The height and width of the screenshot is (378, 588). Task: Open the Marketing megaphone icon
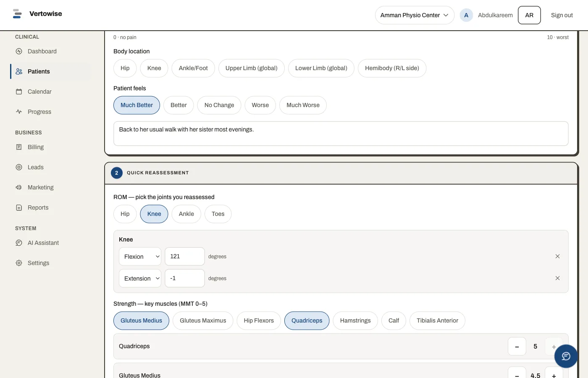click(x=19, y=187)
